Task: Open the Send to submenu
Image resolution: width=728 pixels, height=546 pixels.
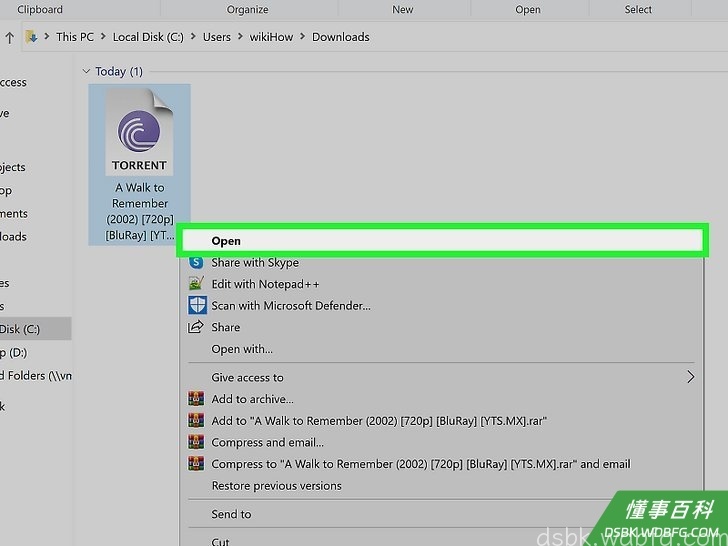Action: pyautogui.click(x=231, y=514)
